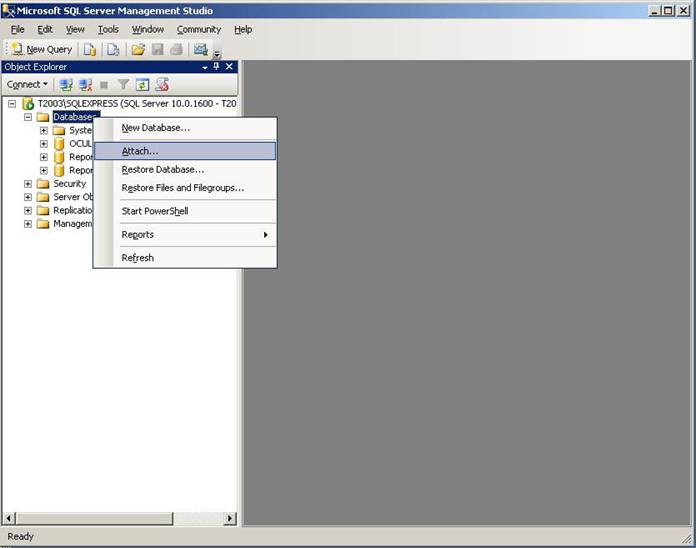Click the Databases folder icon
696x548 pixels.
tap(43, 117)
